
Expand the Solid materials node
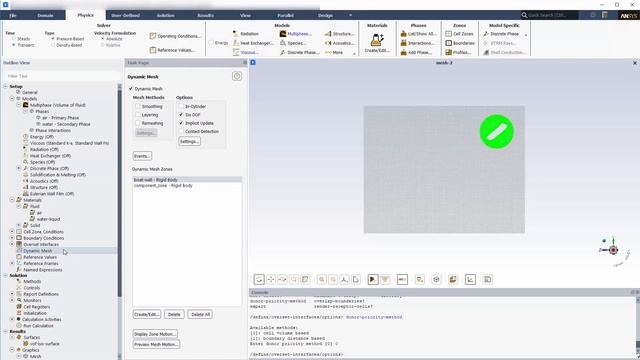19,225
